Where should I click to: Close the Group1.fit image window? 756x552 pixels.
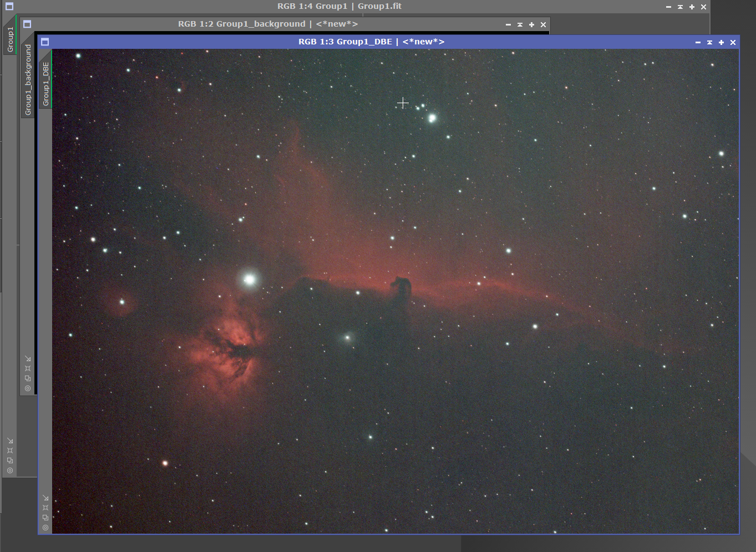(x=703, y=7)
